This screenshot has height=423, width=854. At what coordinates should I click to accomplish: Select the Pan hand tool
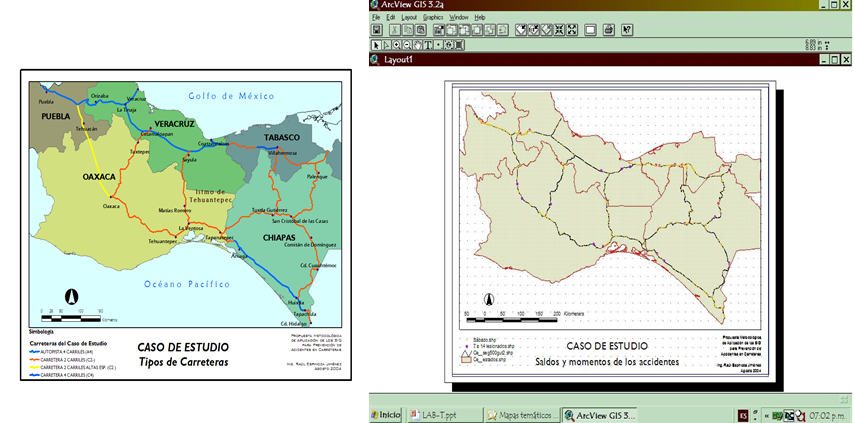(417, 45)
